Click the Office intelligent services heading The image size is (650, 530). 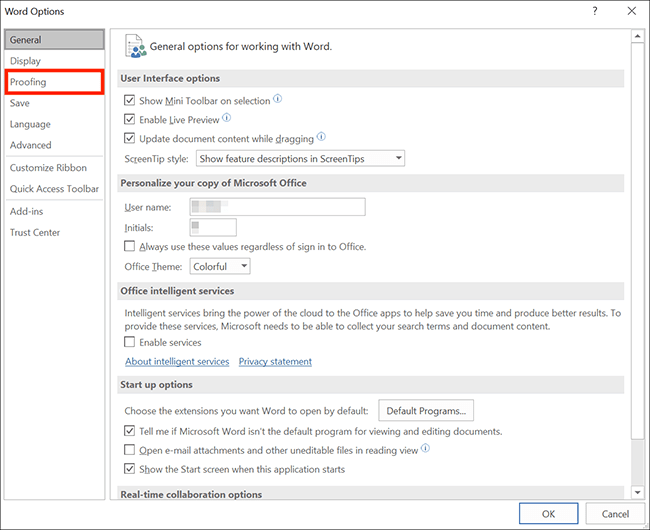[177, 291]
